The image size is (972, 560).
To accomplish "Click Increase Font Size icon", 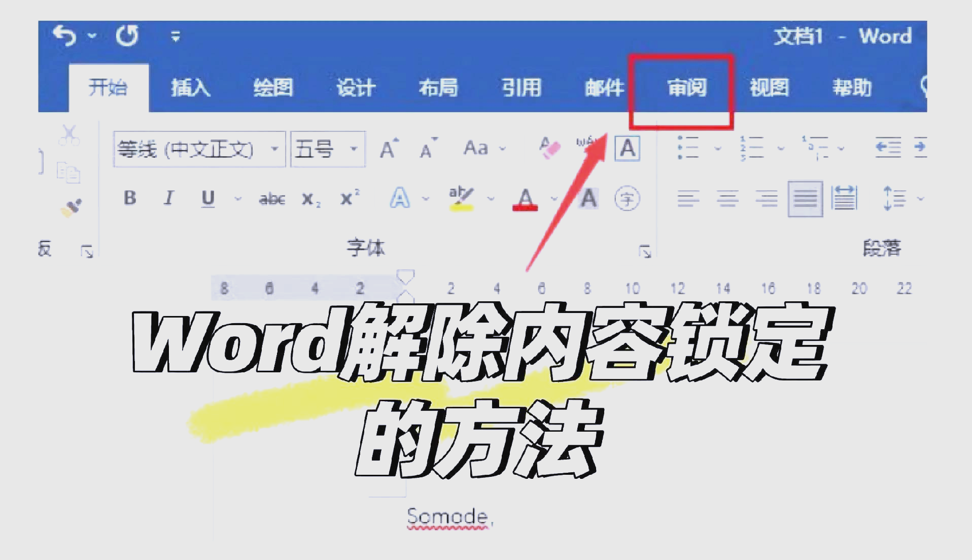I will (389, 148).
